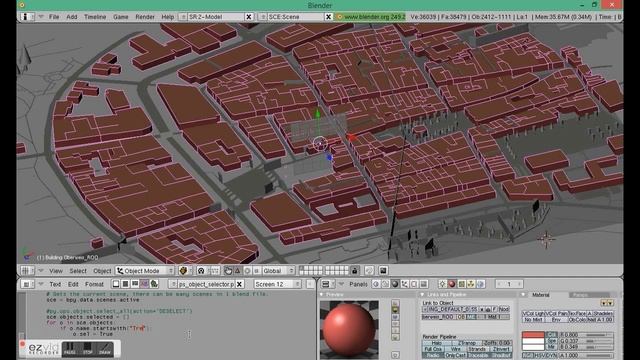Switch to the Shading context sphere icon

(x=395, y=284)
